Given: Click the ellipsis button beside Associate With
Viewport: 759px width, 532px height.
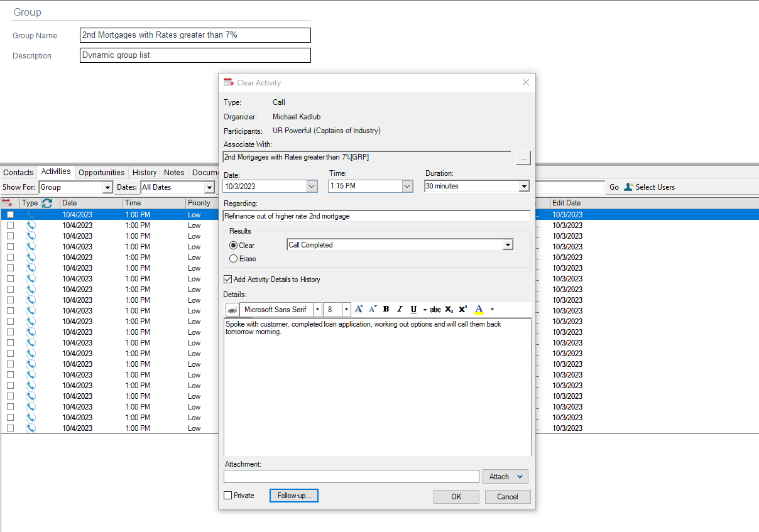Looking at the screenshot, I should pos(523,158).
